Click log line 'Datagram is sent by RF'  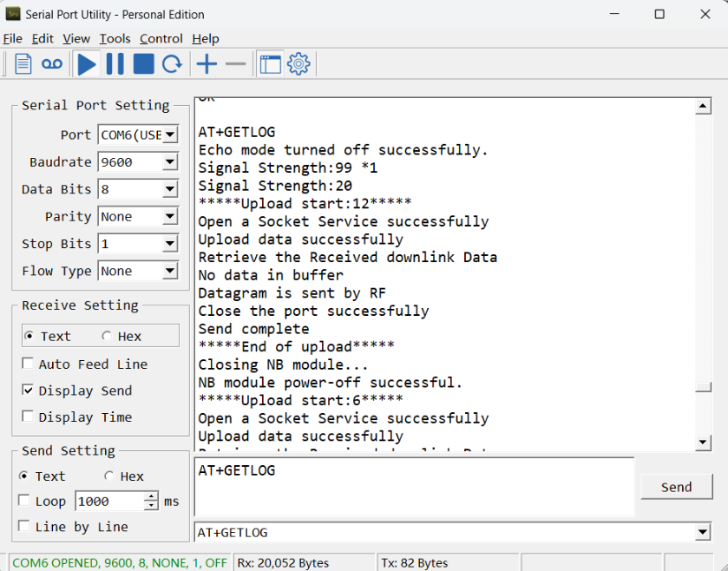click(x=292, y=293)
